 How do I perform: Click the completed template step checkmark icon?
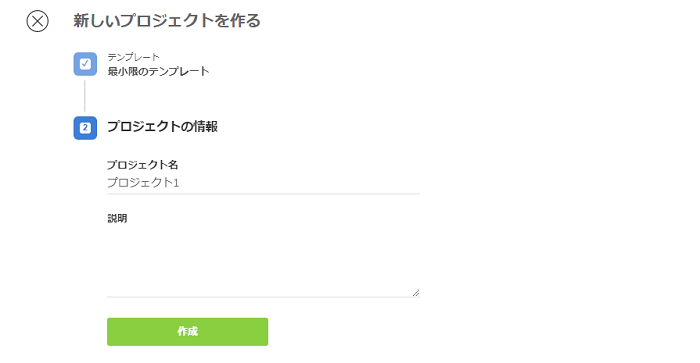click(x=85, y=64)
